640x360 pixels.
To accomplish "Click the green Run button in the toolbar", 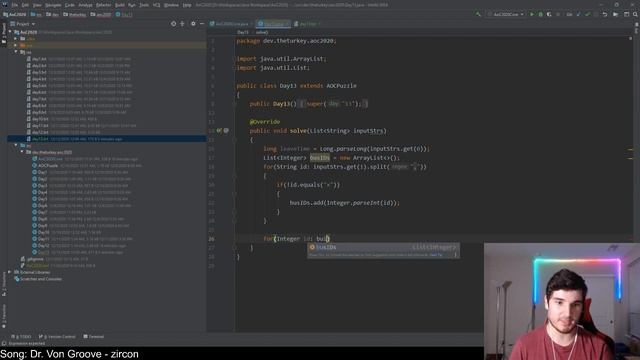I will click(532, 14).
